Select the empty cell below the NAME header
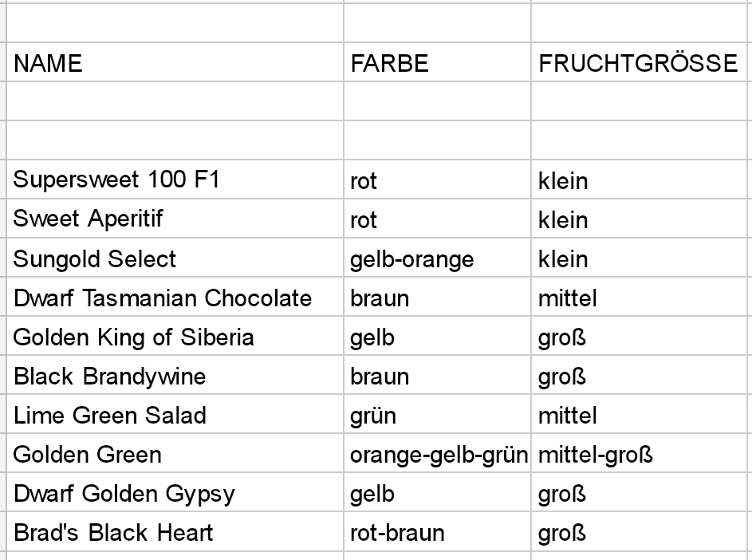This screenshot has width=752, height=560. [x=175, y=101]
